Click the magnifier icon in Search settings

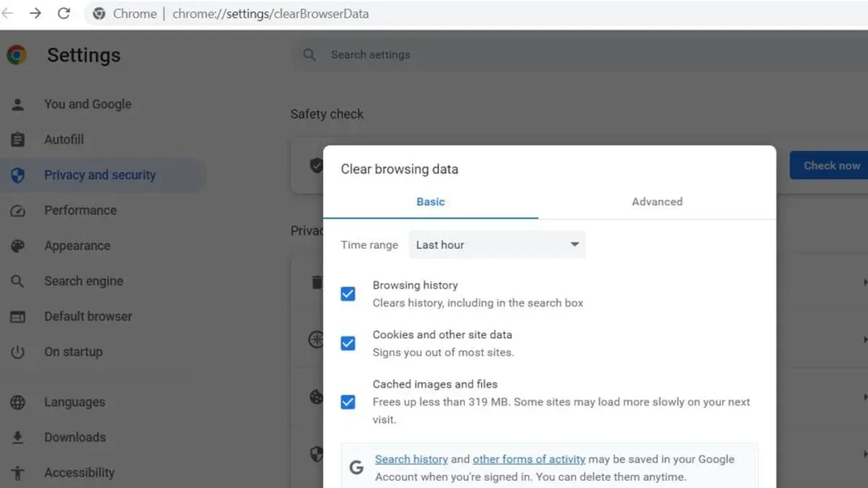point(310,54)
